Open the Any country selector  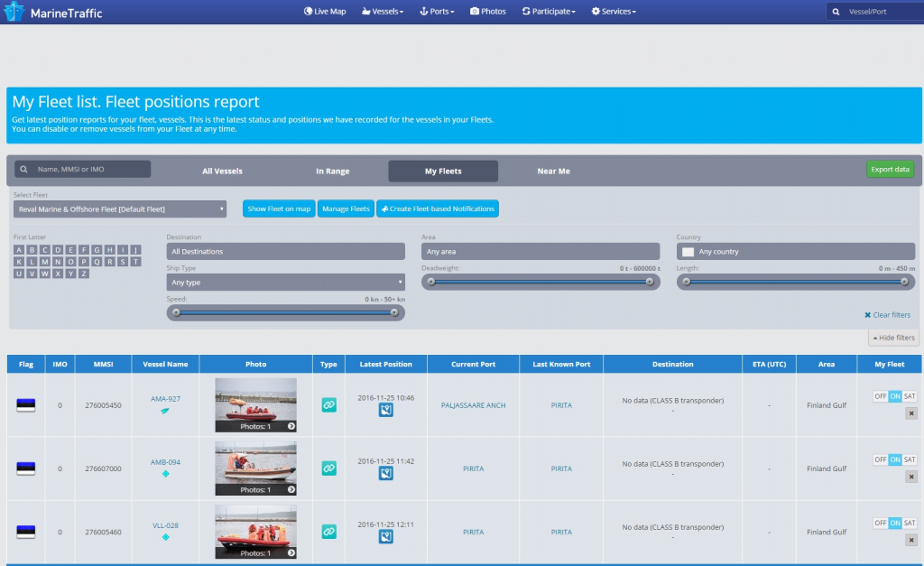[796, 251]
